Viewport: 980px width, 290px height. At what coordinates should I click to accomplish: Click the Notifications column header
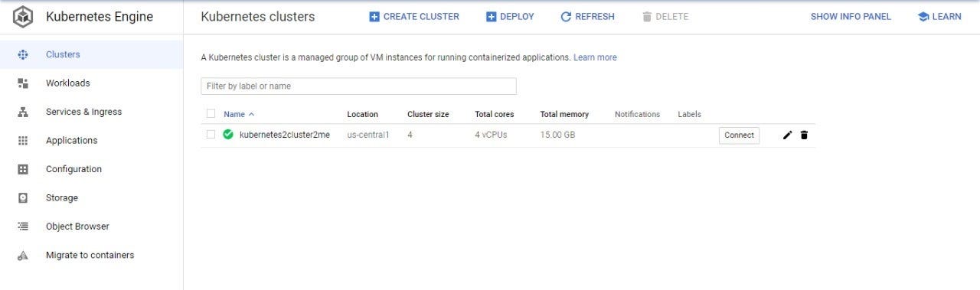point(637,114)
